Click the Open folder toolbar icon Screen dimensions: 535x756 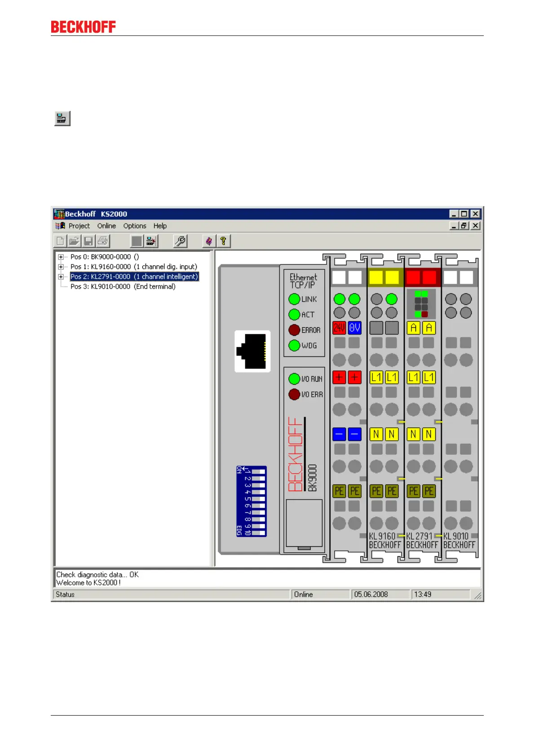(x=74, y=241)
